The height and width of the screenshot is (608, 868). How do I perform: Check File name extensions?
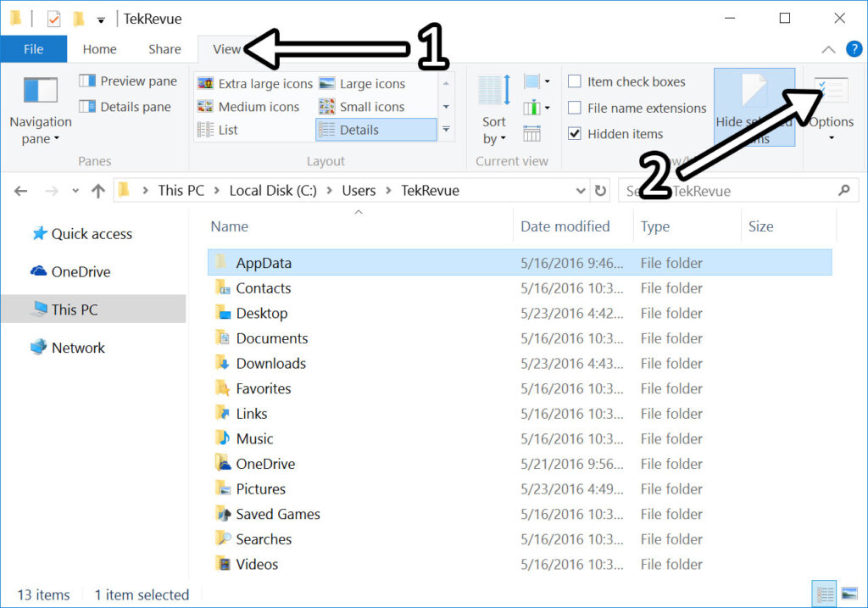[574, 108]
